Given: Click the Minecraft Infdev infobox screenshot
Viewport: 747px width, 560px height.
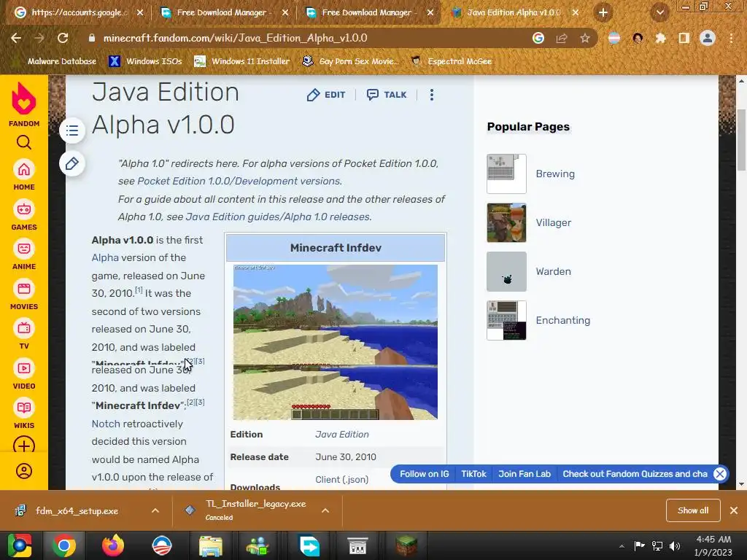Looking at the screenshot, I should tap(336, 342).
